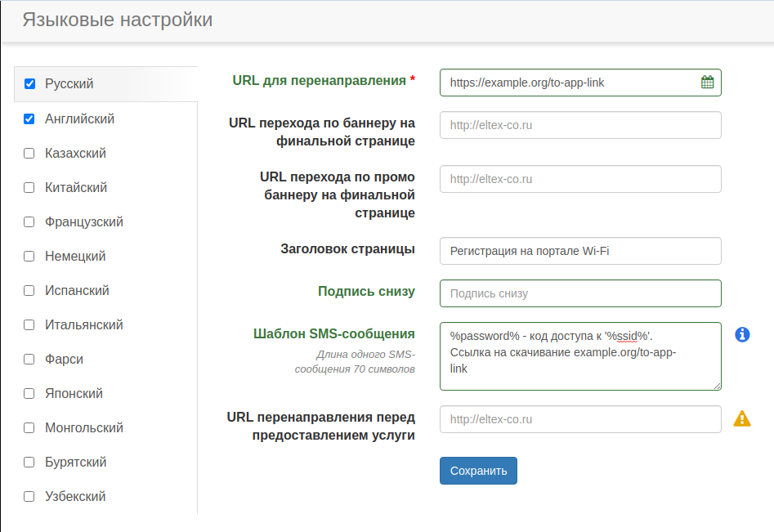Open the Монгольский language tab
Viewport: 774px width, 532px height.
tap(84, 428)
